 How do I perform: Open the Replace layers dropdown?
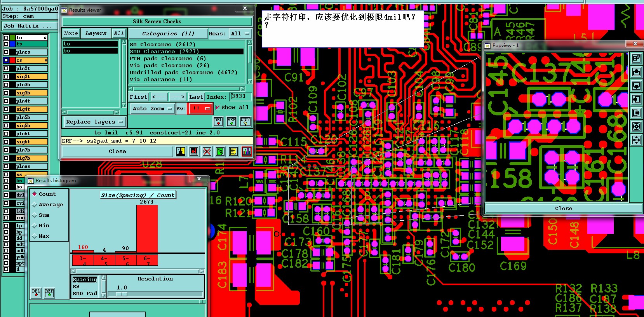[94, 122]
